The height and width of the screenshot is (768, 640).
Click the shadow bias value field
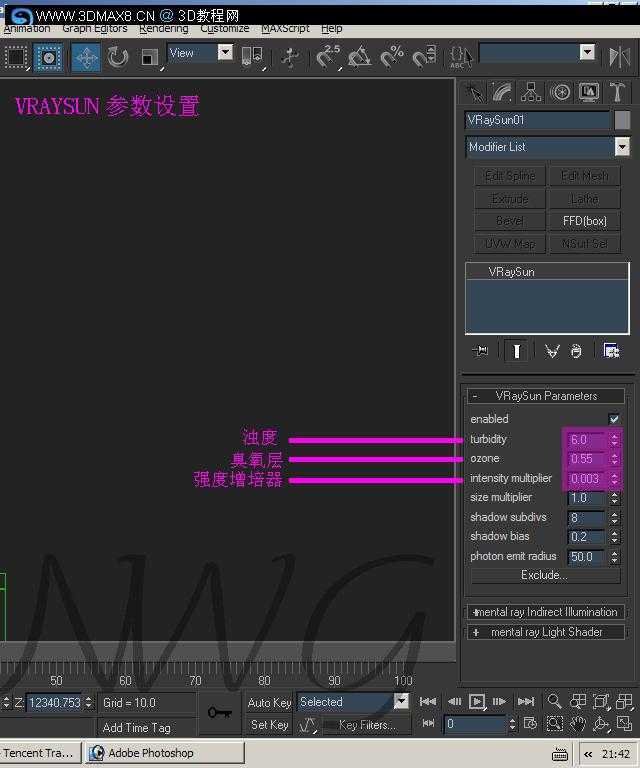(586, 537)
